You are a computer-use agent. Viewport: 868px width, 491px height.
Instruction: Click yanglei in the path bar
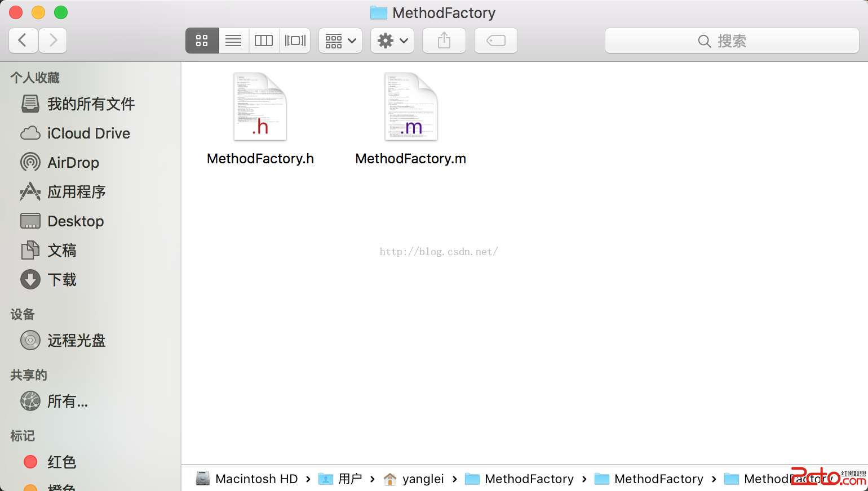[x=423, y=479]
